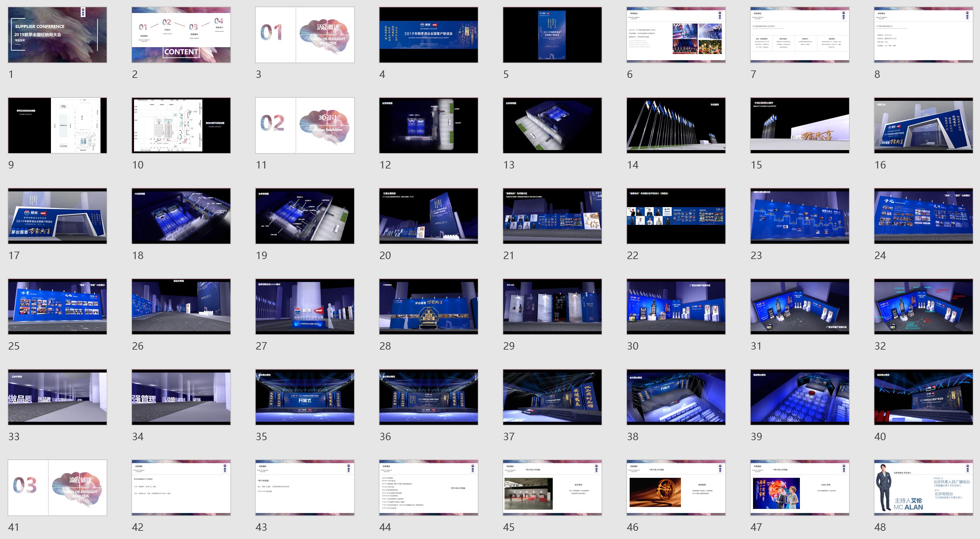Select slide 36 stage with beams
Viewport: 980px width, 539px height.
pyautogui.click(x=428, y=397)
